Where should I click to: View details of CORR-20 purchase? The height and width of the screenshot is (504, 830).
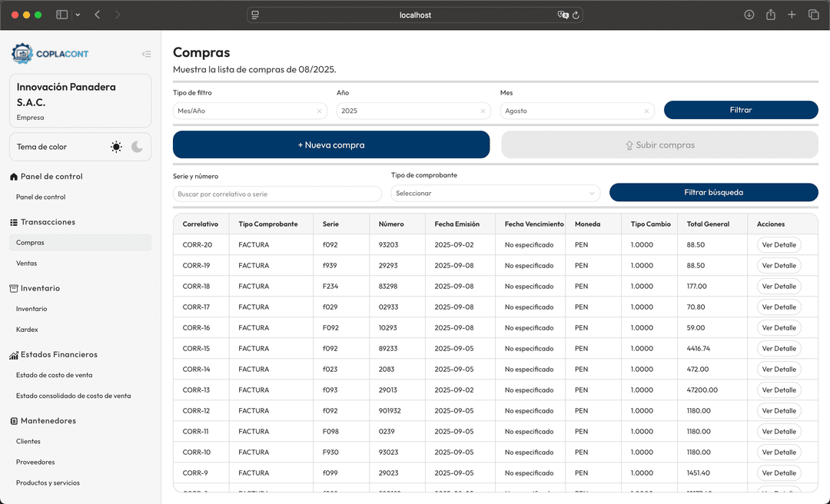click(x=779, y=245)
